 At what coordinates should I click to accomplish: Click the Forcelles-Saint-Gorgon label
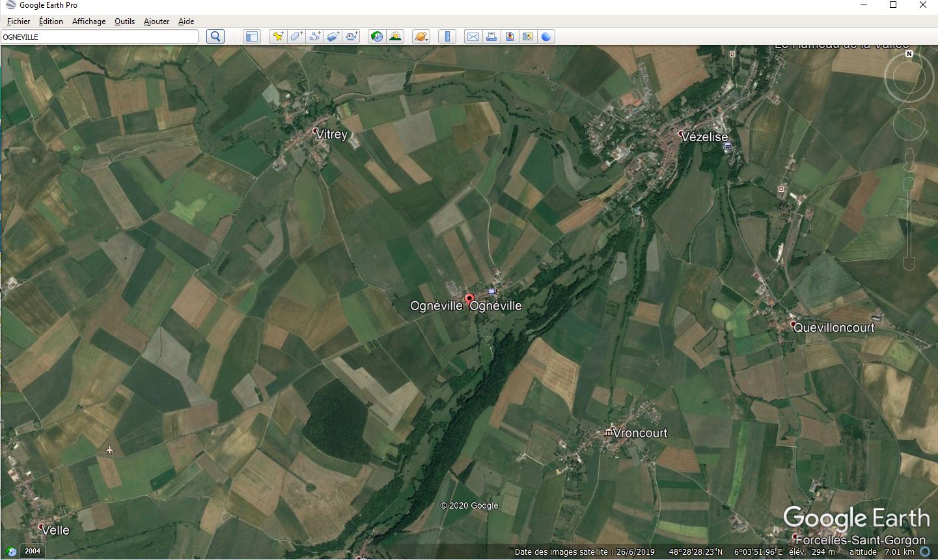(860, 540)
